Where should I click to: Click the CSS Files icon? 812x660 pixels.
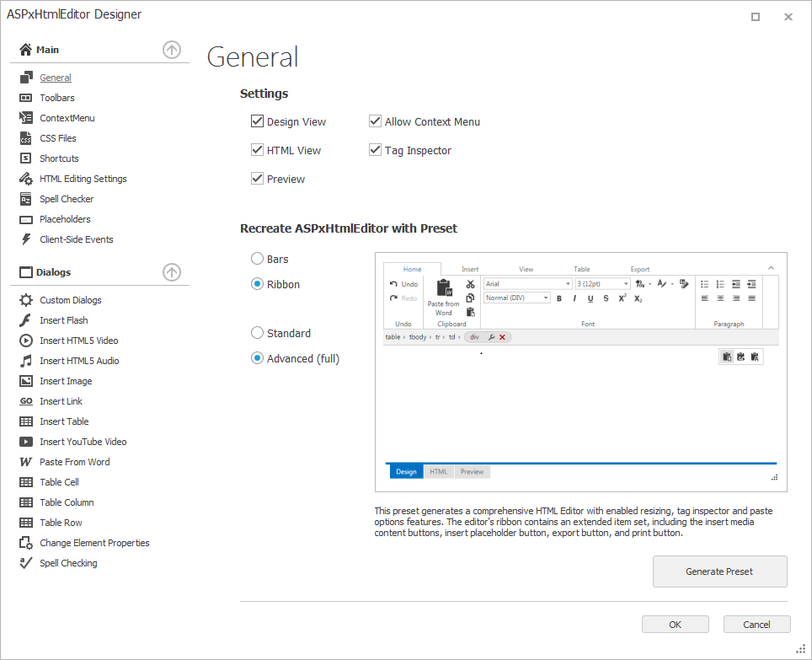tap(26, 138)
